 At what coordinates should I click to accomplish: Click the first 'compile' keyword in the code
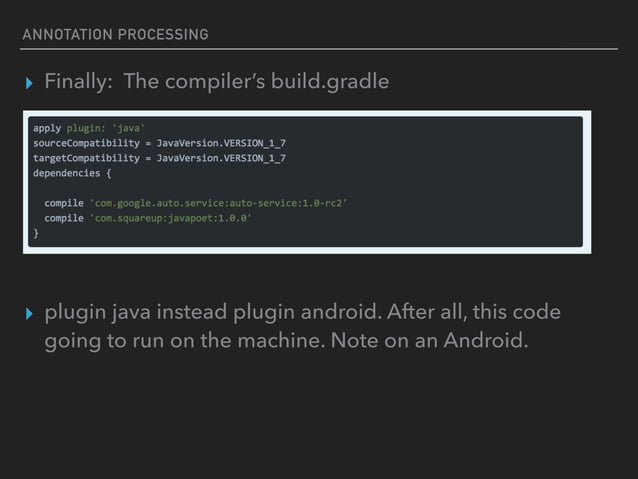63,202
